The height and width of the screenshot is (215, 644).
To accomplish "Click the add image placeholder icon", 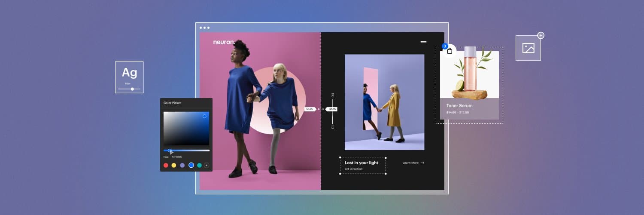I will click(x=528, y=48).
